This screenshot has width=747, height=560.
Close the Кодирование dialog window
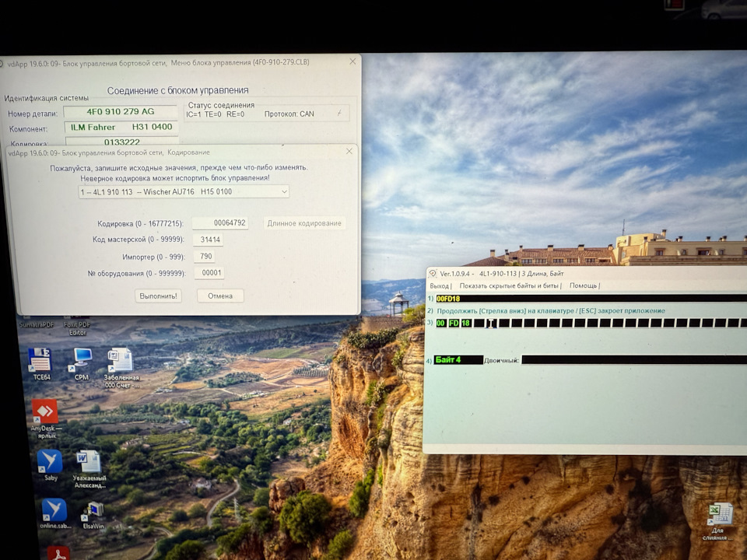[349, 152]
